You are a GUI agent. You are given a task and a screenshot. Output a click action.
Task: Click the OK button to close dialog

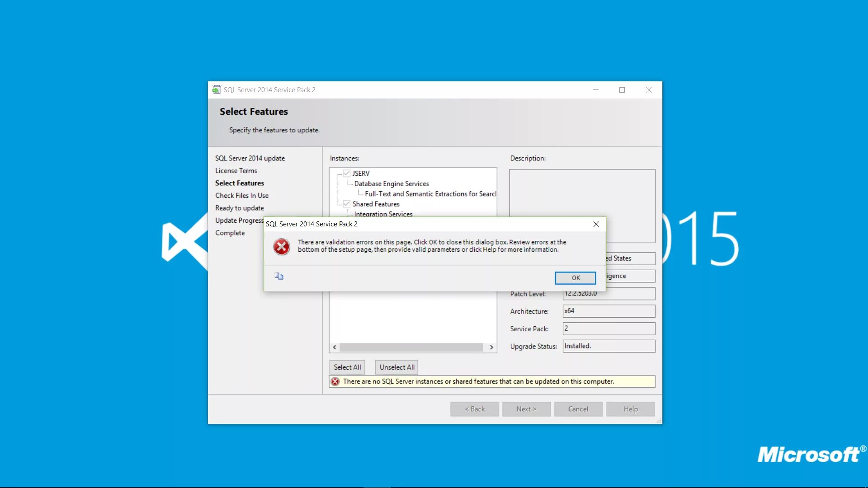(x=575, y=278)
